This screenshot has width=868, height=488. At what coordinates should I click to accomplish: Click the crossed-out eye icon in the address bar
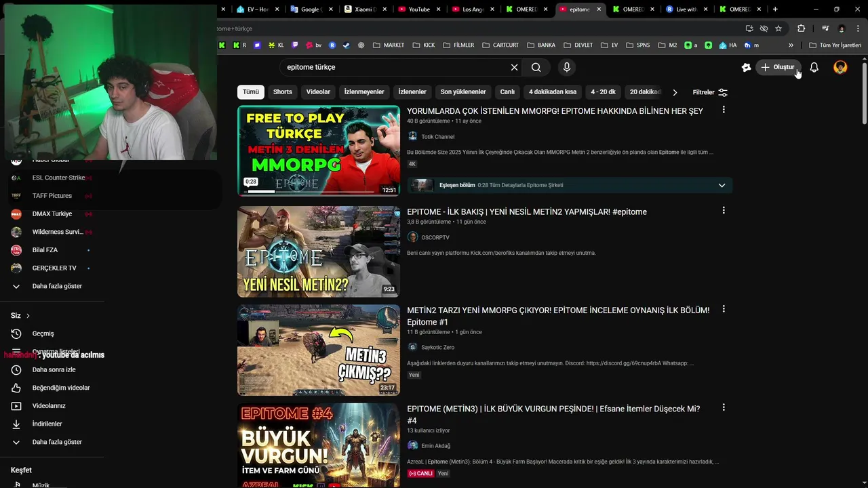(x=764, y=28)
